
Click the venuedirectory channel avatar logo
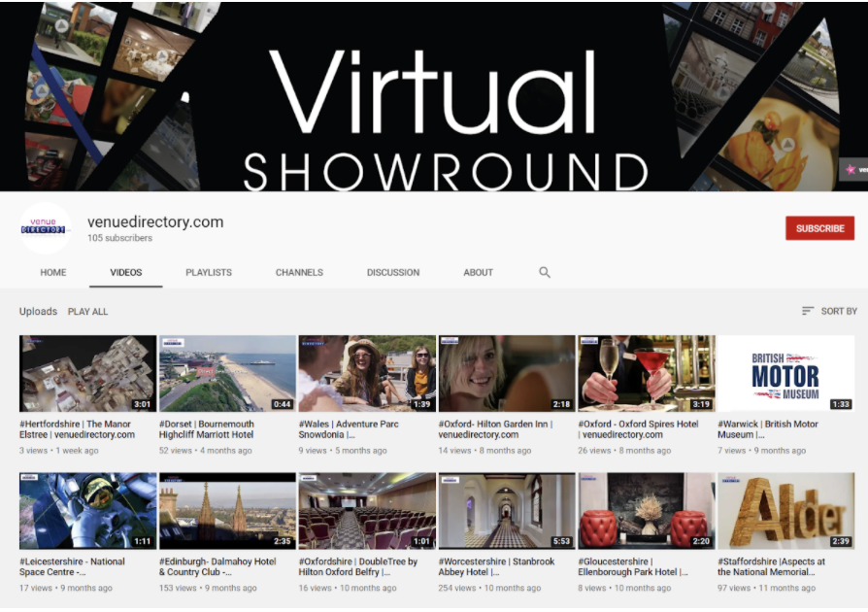pyautogui.click(x=46, y=228)
